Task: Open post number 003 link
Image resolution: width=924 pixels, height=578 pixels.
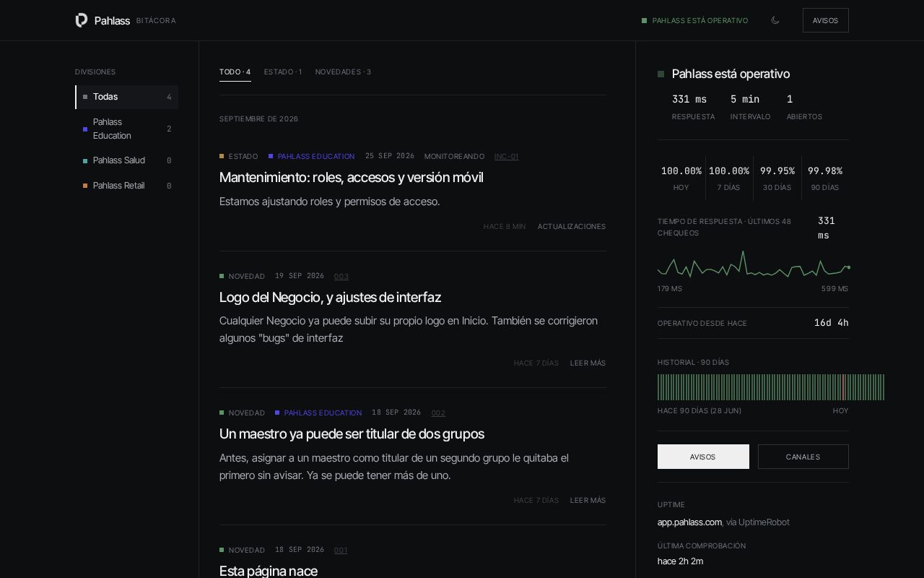Action: pos(341,276)
